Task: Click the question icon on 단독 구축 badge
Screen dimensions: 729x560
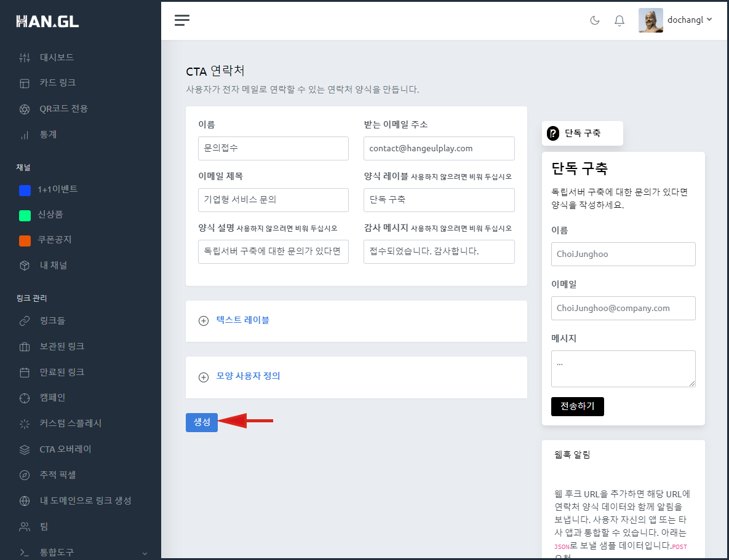Action: click(x=553, y=133)
